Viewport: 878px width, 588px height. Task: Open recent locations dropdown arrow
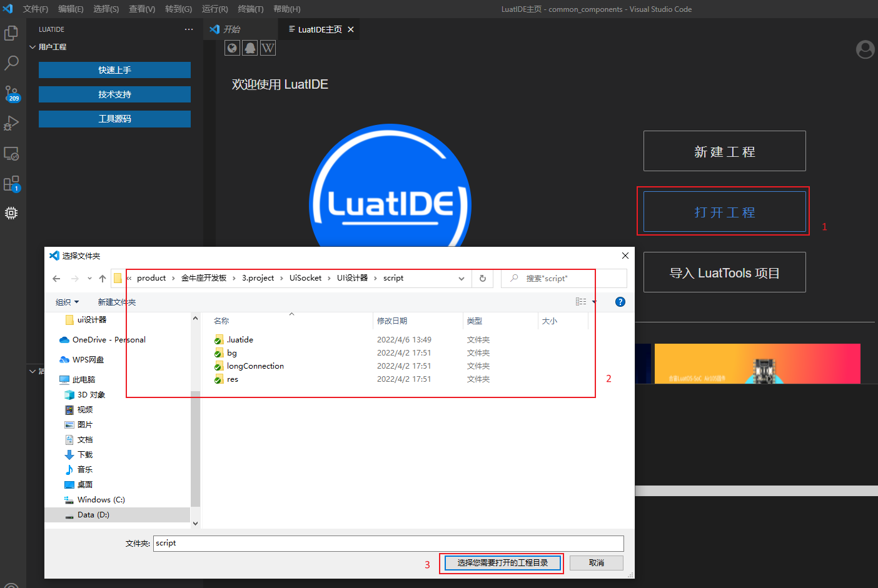tap(89, 279)
